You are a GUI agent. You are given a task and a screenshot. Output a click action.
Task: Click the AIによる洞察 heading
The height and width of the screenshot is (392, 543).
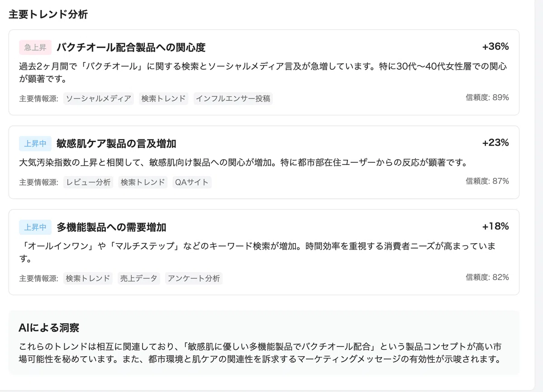tap(49, 328)
